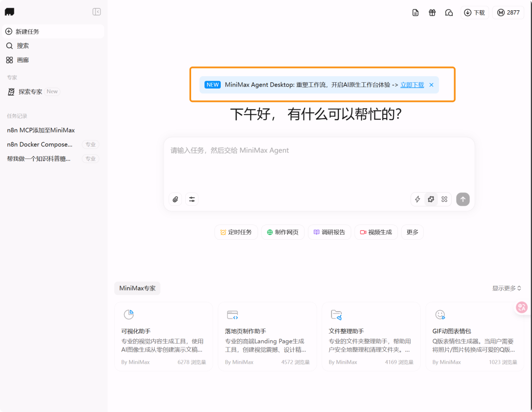Open 探索专家 marked New in the sidebar

(x=31, y=91)
